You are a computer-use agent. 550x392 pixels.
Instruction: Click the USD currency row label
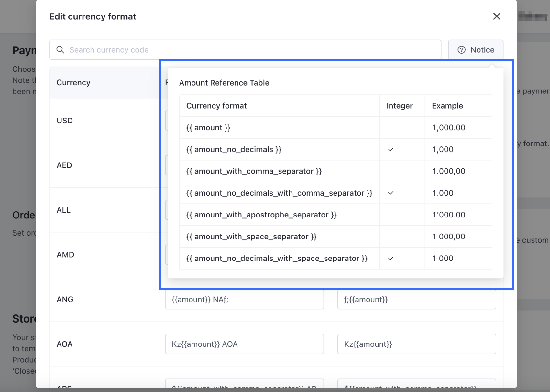pyautogui.click(x=65, y=121)
